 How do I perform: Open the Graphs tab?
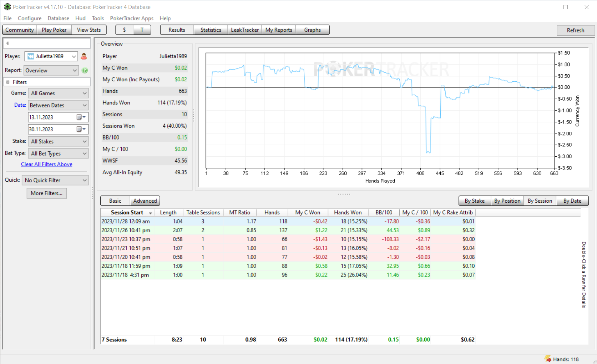coord(312,30)
